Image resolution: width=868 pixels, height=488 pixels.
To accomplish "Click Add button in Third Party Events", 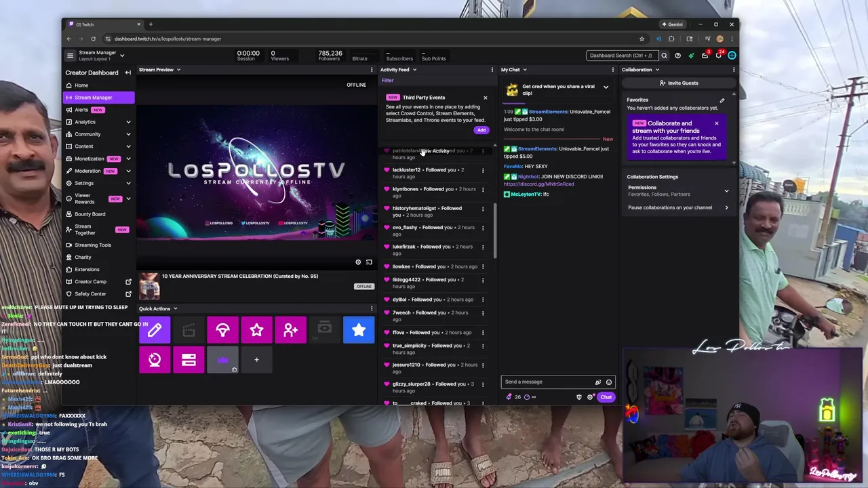I will [x=481, y=130].
